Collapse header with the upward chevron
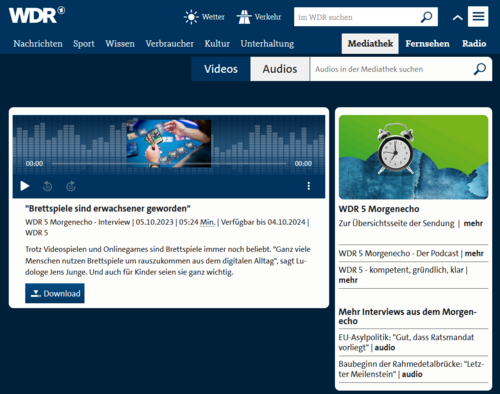Viewport: 500px width, 394px height. [x=457, y=18]
